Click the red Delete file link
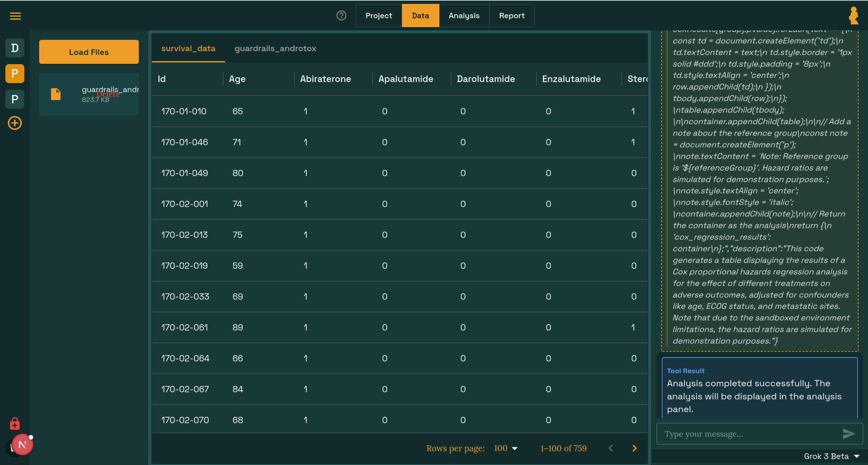Viewport: 868px width, 465px height. (x=108, y=94)
